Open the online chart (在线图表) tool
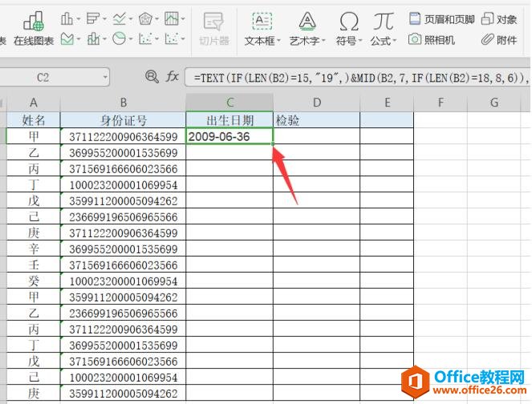 pos(34,29)
